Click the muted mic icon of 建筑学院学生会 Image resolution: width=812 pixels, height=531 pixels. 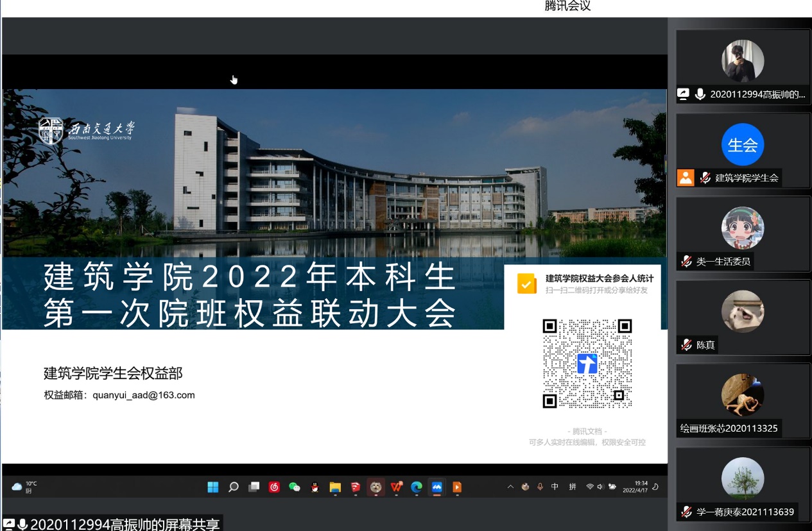705,178
